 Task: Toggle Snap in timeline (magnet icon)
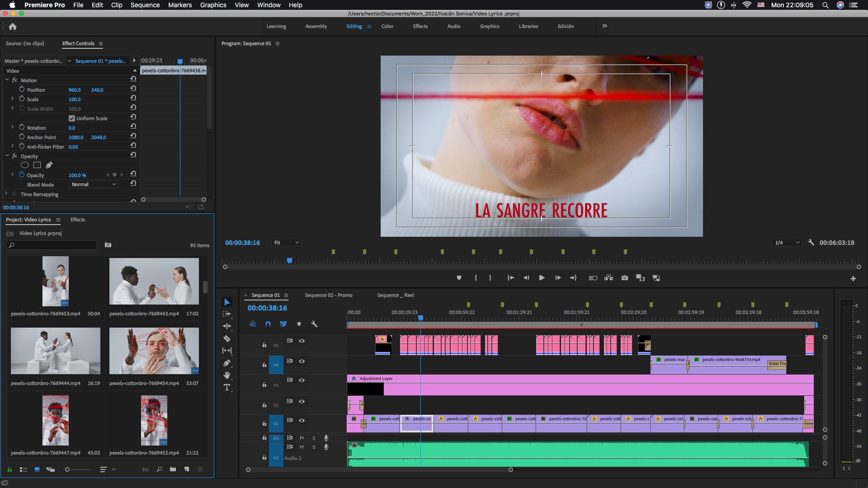pos(268,324)
